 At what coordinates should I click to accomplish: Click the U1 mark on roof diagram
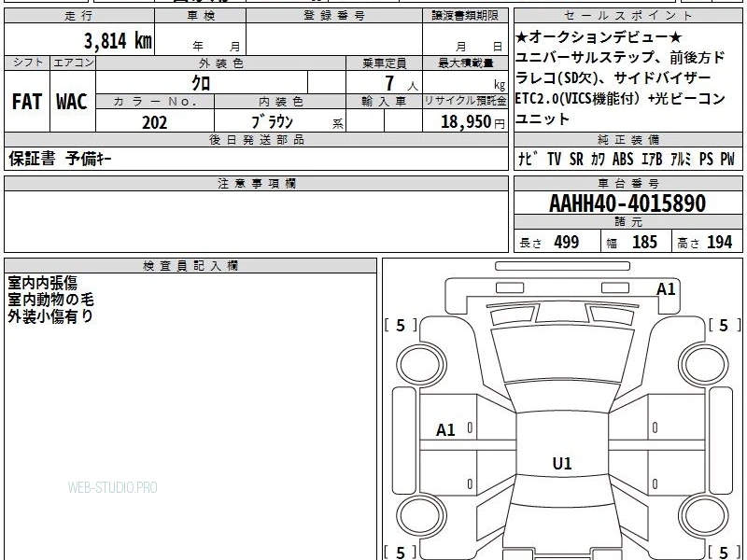(x=562, y=463)
